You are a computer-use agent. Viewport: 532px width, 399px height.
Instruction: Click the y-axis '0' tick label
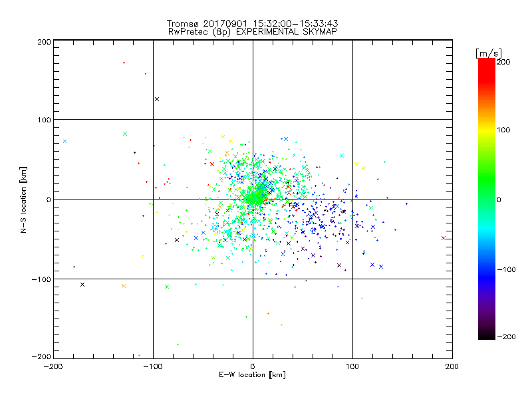(49, 199)
